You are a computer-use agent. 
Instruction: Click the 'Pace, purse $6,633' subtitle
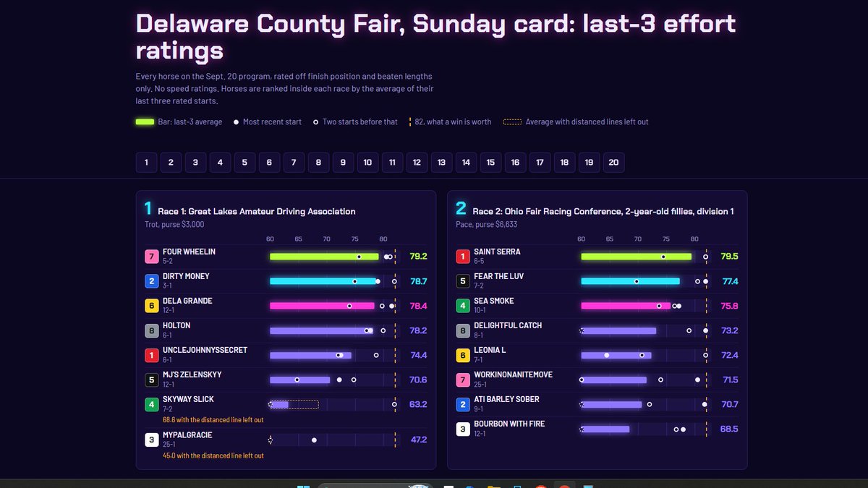(487, 225)
